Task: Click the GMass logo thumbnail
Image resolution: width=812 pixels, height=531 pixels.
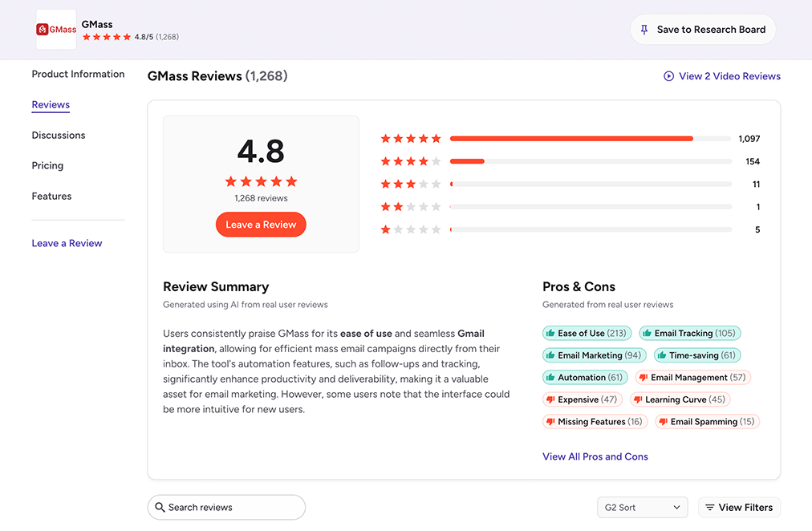Action: (56, 30)
